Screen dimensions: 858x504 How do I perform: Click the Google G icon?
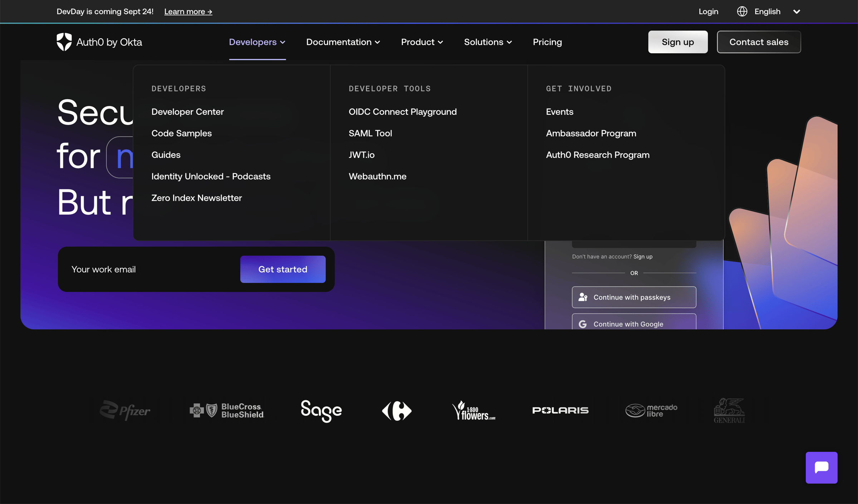[583, 324]
